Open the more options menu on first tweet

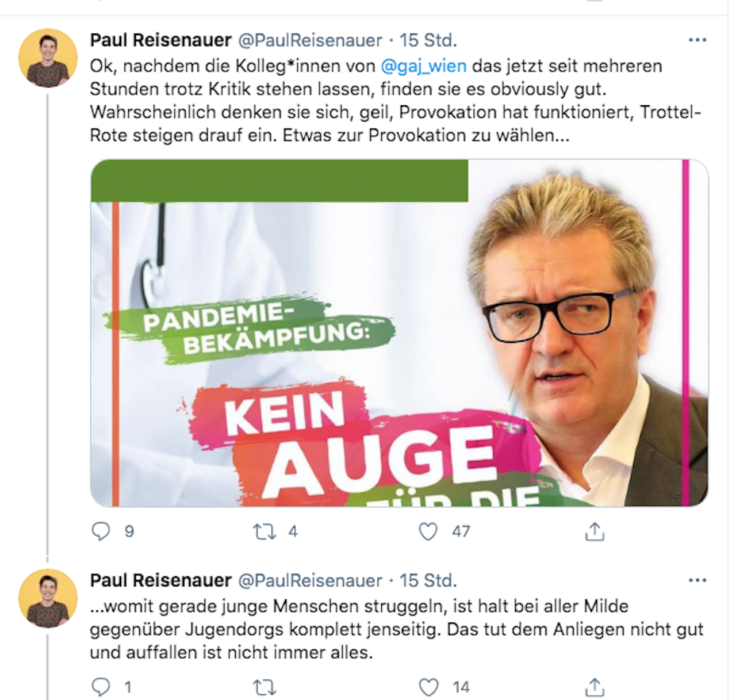point(697,40)
